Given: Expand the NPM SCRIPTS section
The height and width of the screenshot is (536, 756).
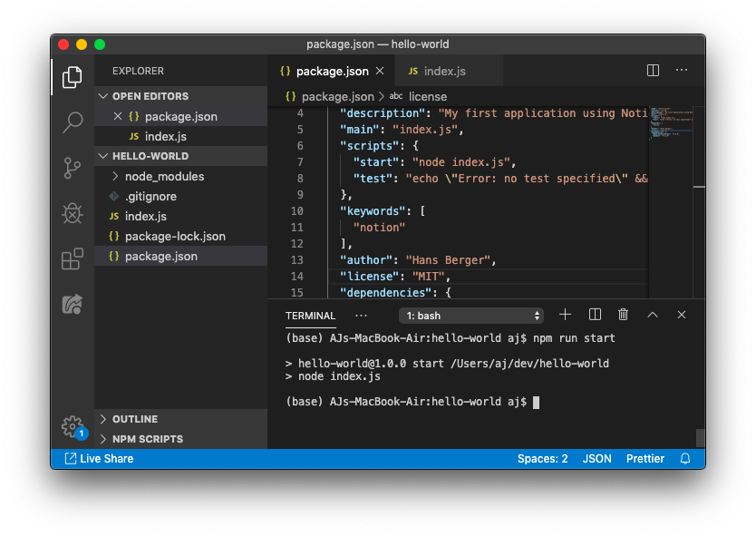Looking at the screenshot, I should 147,439.
